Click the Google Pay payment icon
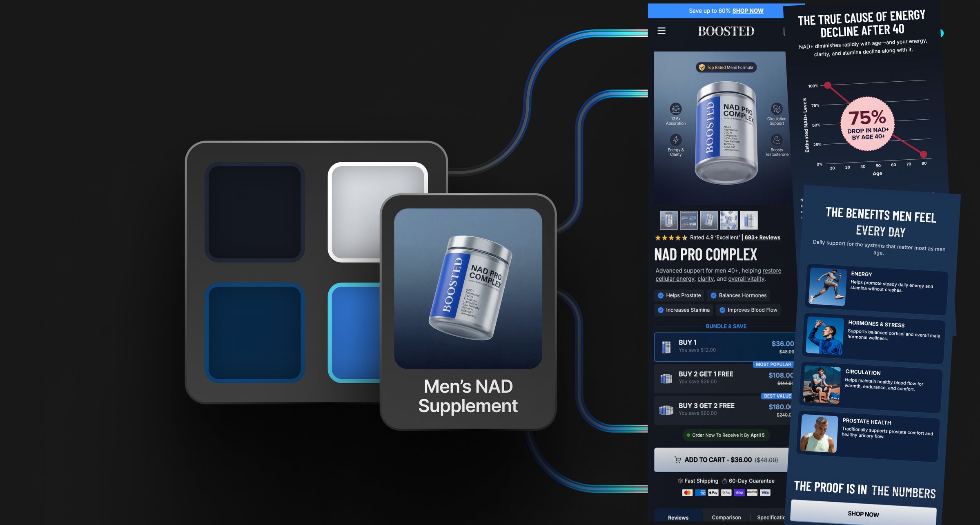Image resolution: width=980 pixels, height=525 pixels. coord(726,493)
